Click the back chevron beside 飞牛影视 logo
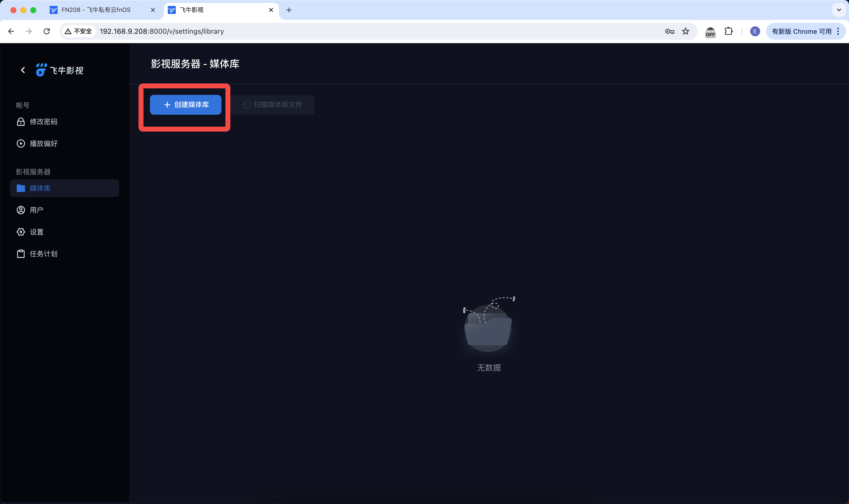This screenshot has width=849, height=504. click(23, 70)
